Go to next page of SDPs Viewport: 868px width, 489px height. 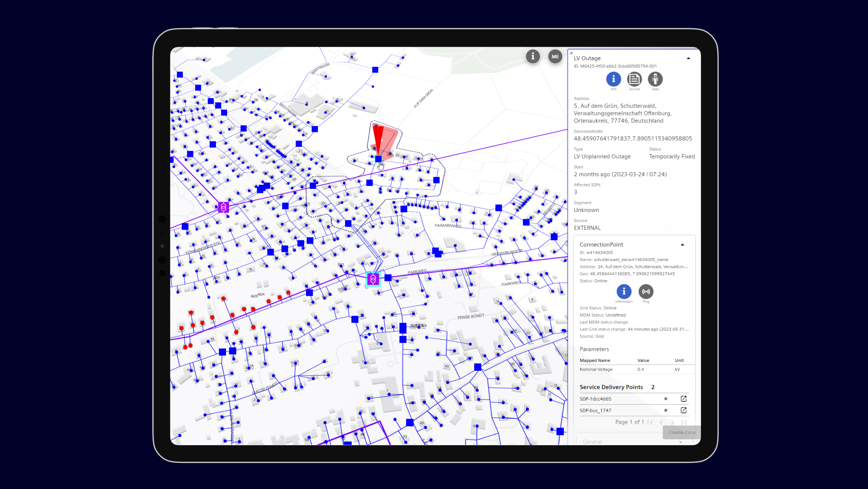pos(672,422)
